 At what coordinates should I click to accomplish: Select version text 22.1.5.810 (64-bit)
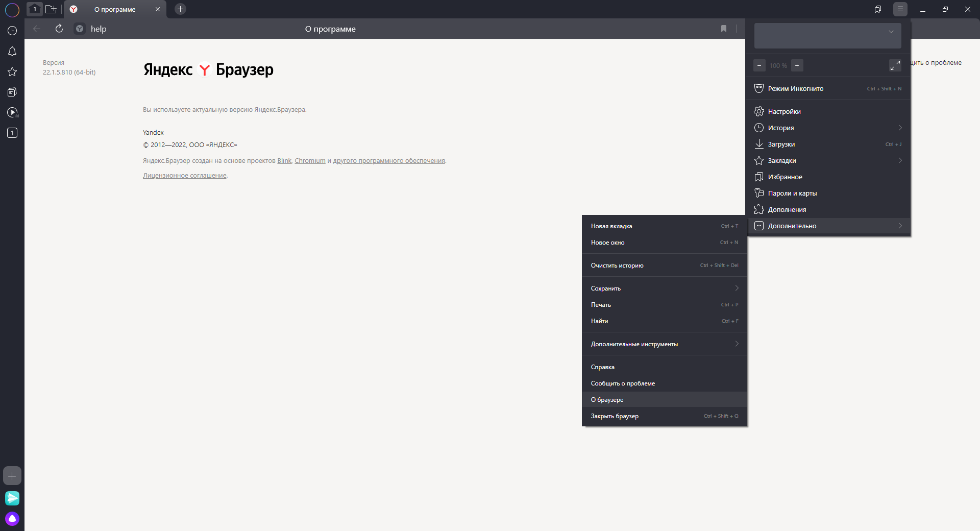tap(69, 73)
